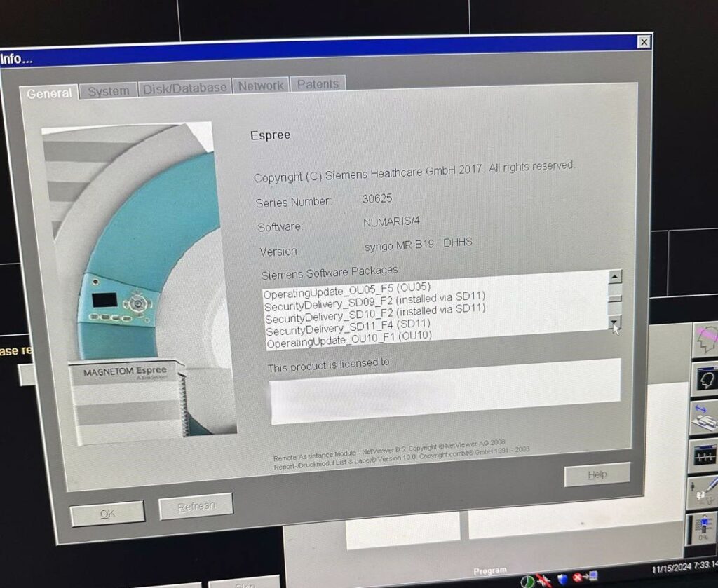718x588 pixels.
Task: Click the red X network connection icon
Action: pyautogui.click(x=585, y=577)
